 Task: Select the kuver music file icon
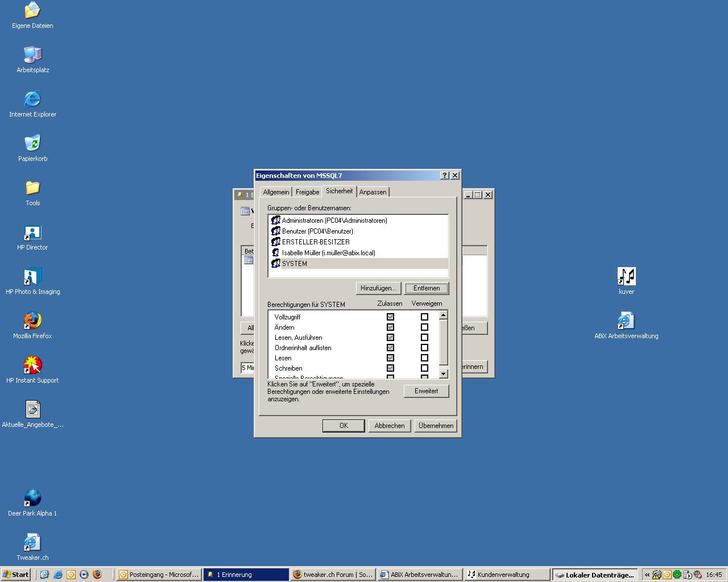coord(626,277)
